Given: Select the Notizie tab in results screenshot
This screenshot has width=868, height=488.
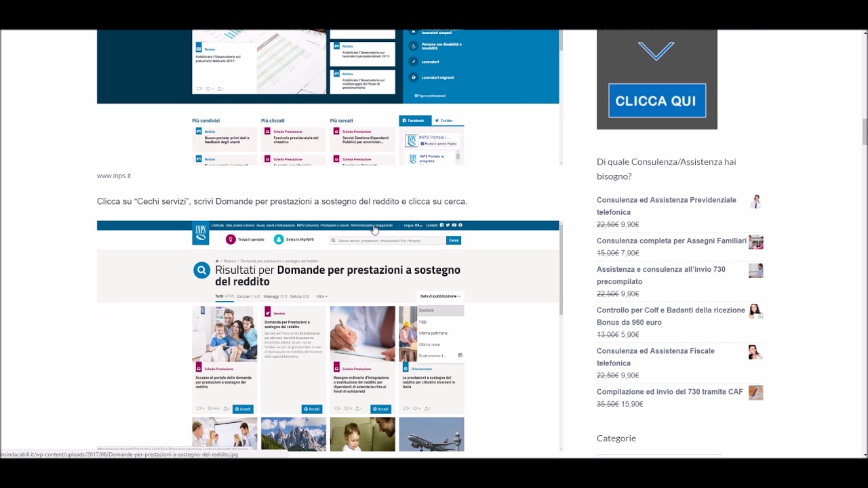Looking at the screenshot, I should (300, 296).
